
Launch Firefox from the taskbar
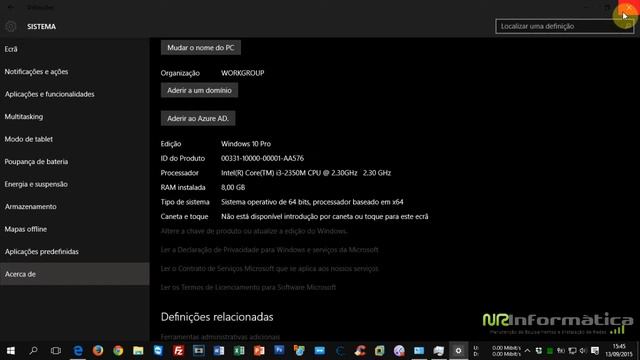98,351
